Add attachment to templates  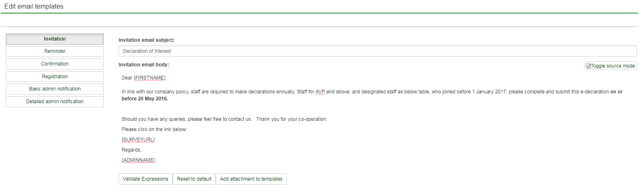pos(251,179)
